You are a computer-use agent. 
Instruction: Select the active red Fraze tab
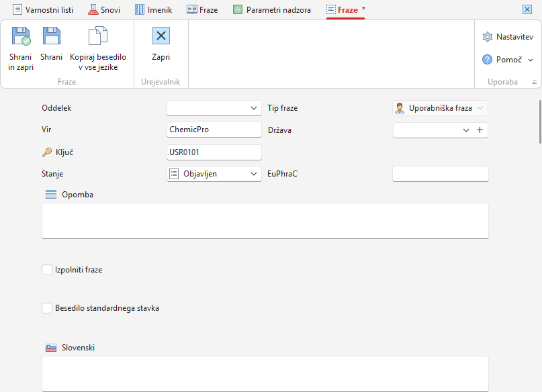click(x=346, y=9)
